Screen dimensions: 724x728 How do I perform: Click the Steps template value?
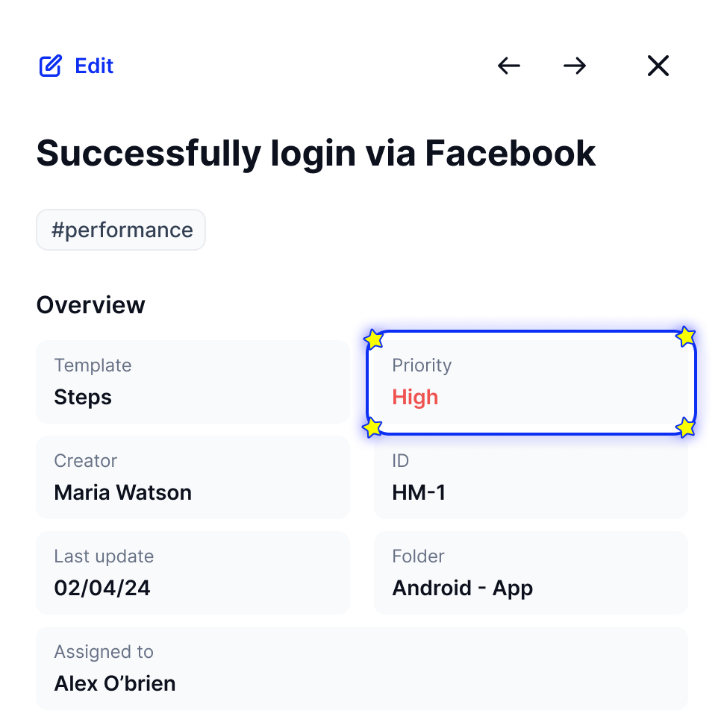[83, 398]
